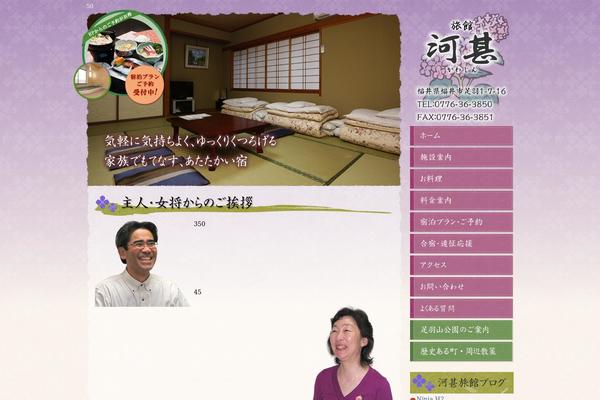Open the お料理 menu item

pos(461,179)
